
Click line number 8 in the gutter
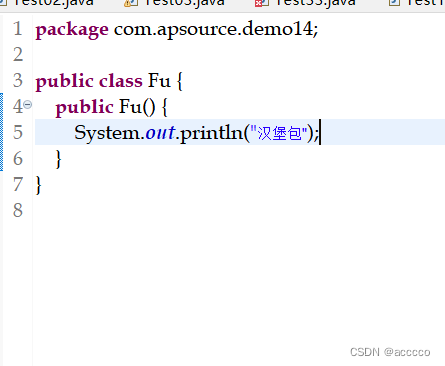click(18, 210)
